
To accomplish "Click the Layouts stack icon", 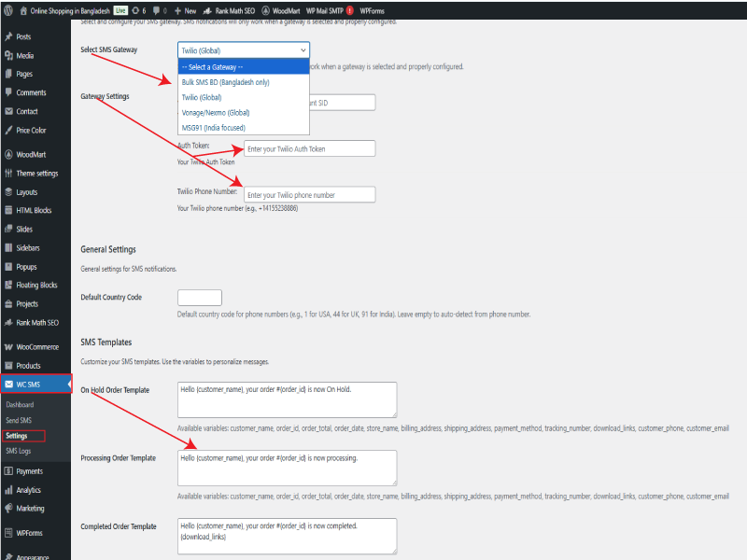I will (x=8, y=192).
